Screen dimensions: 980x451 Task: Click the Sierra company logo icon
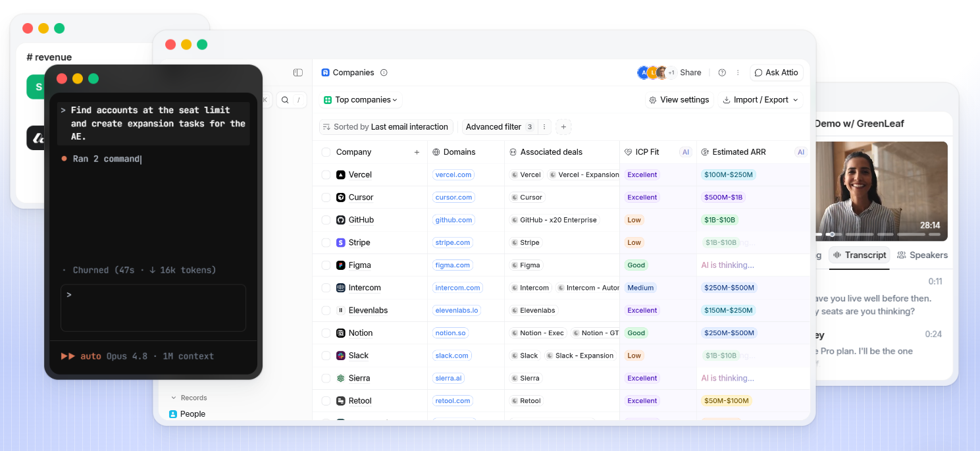click(341, 378)
